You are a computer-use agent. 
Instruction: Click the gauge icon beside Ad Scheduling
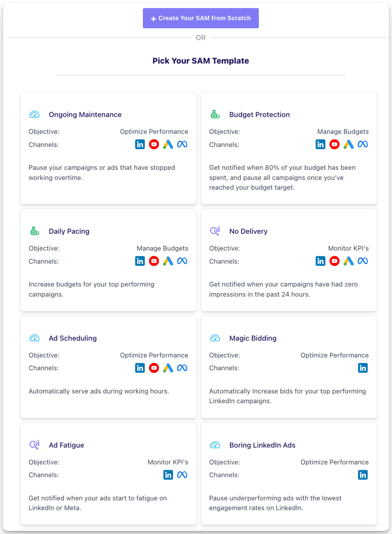click(34, 338)
